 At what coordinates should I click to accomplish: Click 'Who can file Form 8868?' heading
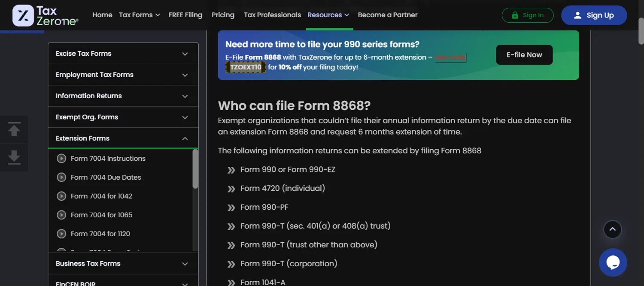(294, 105)
